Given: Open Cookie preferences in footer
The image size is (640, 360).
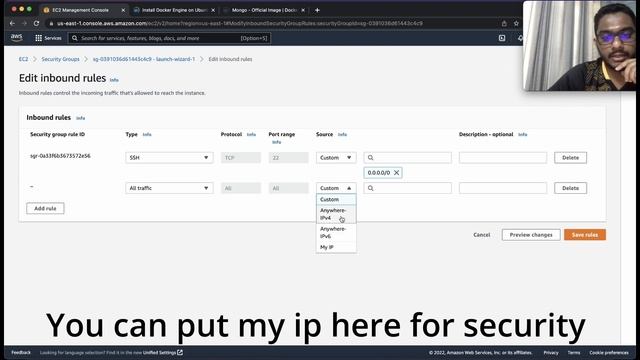Looking at the screenshot, I should [x=609, y=353].
